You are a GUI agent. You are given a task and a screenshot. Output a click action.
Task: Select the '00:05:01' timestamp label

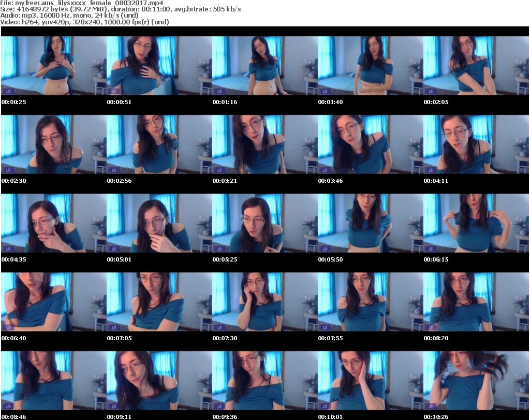point(120,259)
